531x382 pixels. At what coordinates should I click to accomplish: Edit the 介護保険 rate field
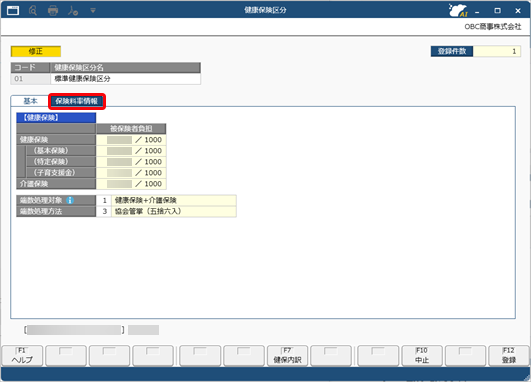[131, 184]
